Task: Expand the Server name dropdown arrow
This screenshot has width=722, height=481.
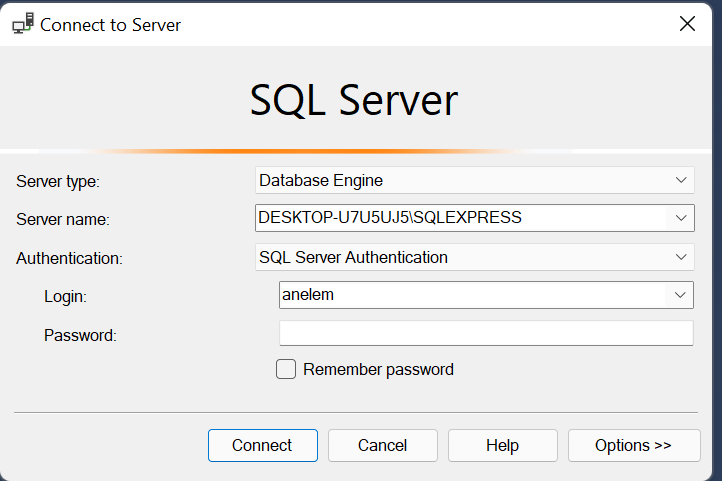Action: coord(681,217)
